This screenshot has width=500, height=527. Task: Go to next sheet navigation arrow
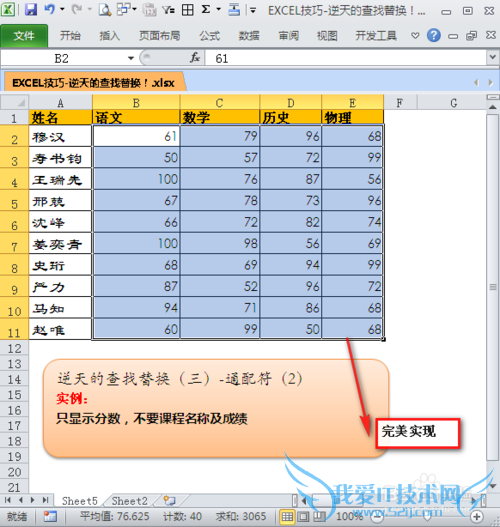[x=33, y=500]
